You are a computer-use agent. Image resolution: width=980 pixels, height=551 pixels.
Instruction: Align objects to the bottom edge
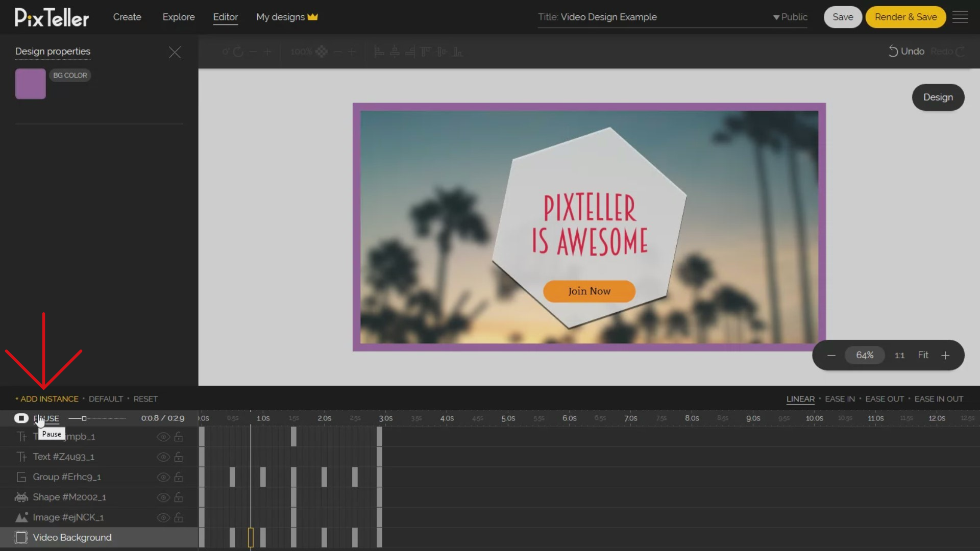pos(458,52)
